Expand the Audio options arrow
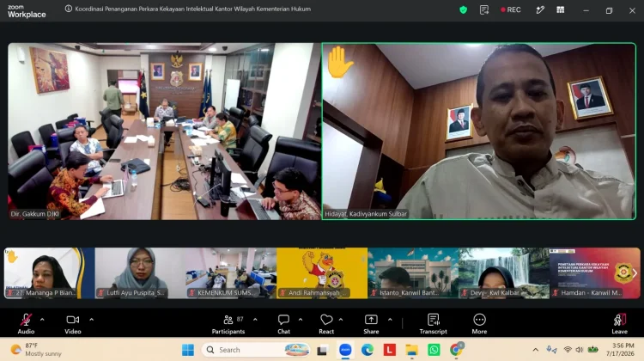This screenshot has width=644, height=361. (42, 320)
